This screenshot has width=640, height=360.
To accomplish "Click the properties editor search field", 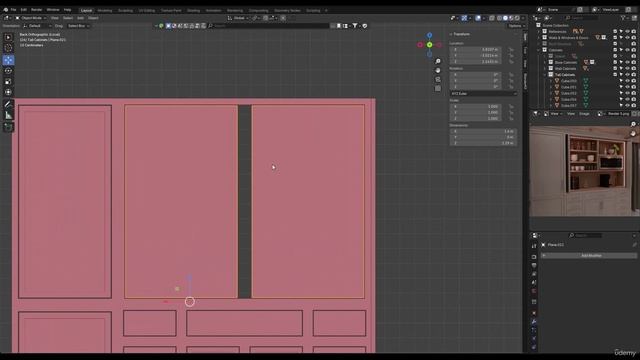I will pyautogui.click(x=586, y=236).
